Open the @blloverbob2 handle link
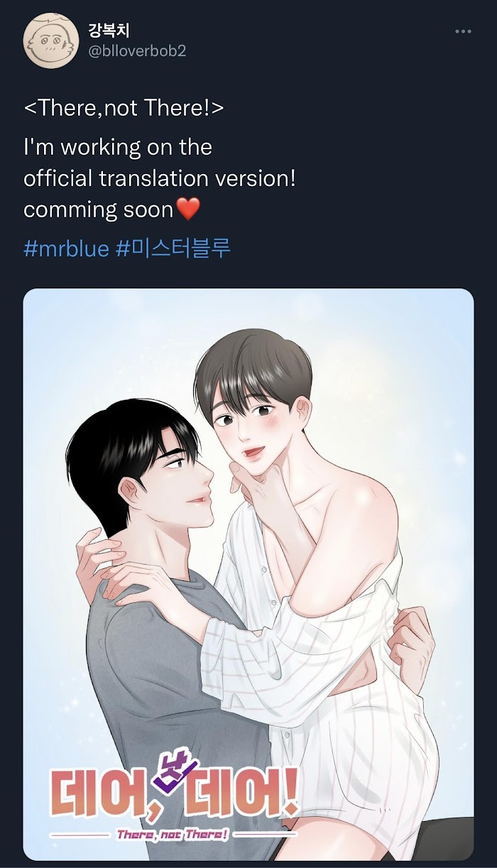This screenshot has width=497, height=868. click(137, 51)
